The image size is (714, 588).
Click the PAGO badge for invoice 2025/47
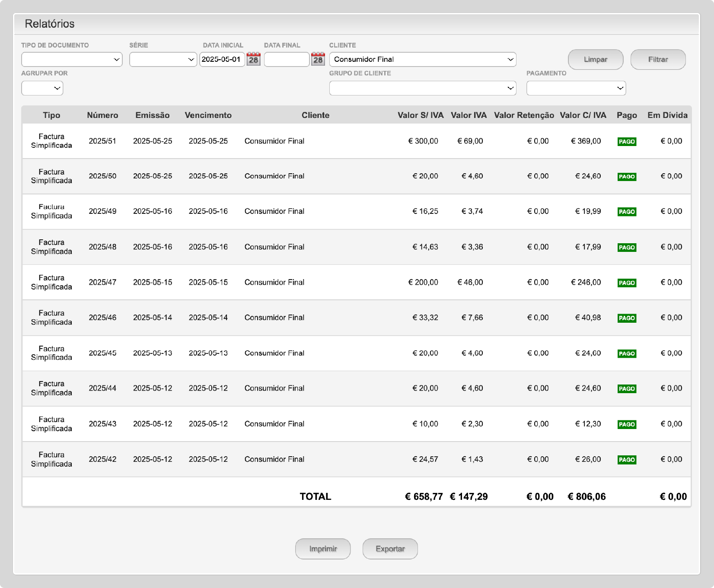pos(626,283)
